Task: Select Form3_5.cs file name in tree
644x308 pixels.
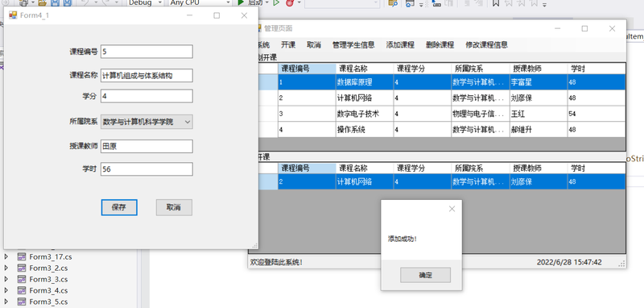Action: click(48, 302)
